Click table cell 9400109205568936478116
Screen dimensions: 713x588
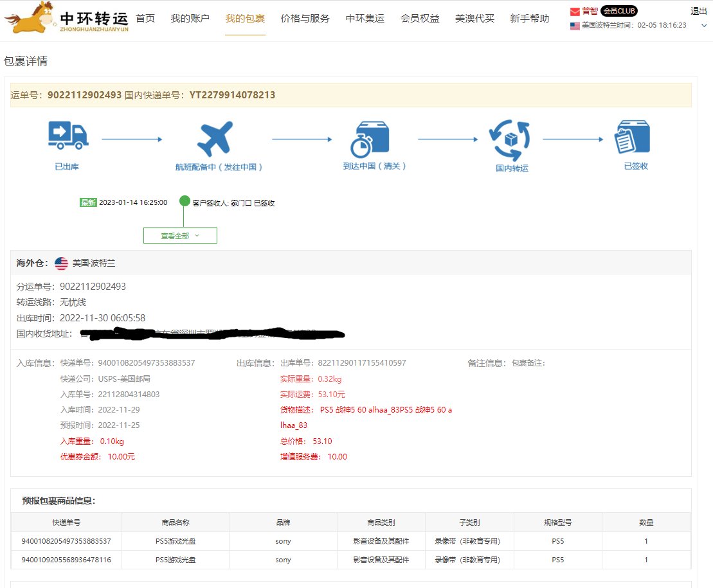click(66, 559)
